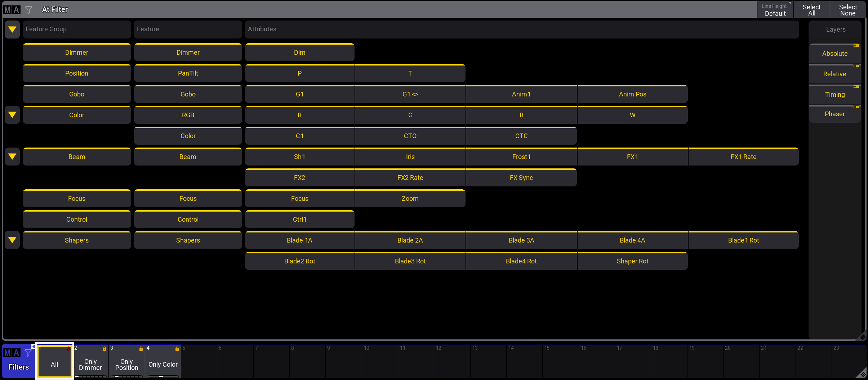This screenshot has height=380, width=868.
Task: Toggle the switch on the Timing layer button
Action: (856, 86)
